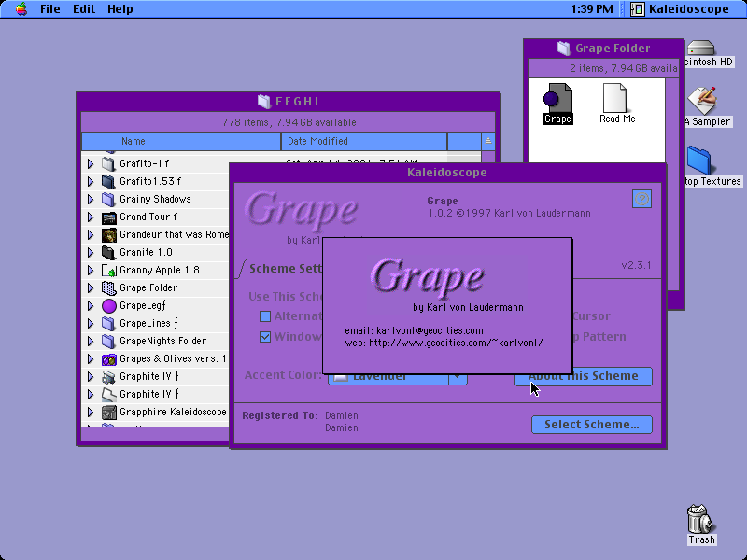
Task: Select the GrapeNights Folder name
Action: click(x=162, y=341)
